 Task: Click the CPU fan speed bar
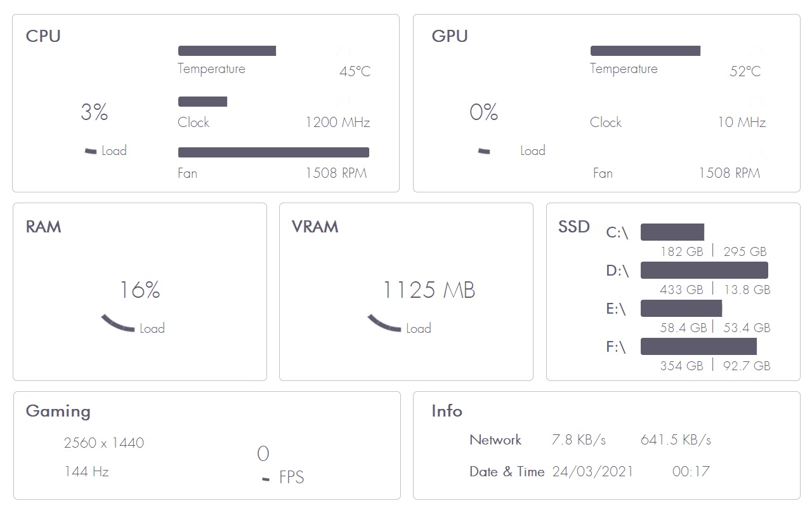273,152
